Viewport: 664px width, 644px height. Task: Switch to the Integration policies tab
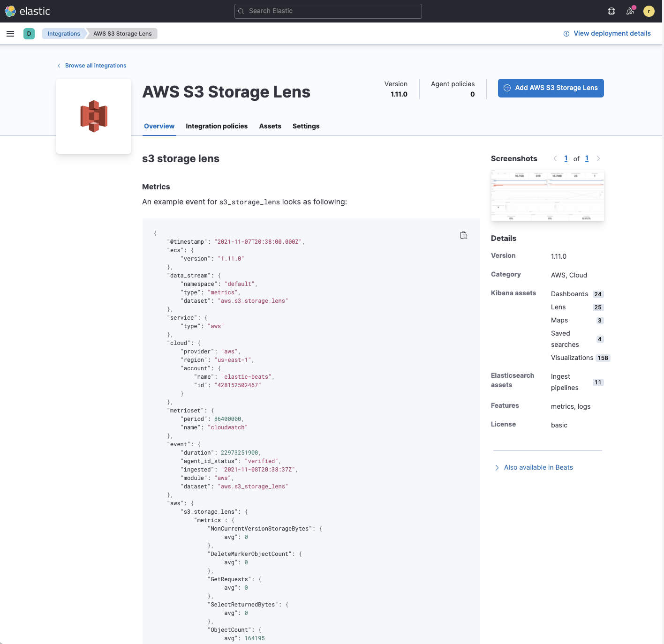217,126
